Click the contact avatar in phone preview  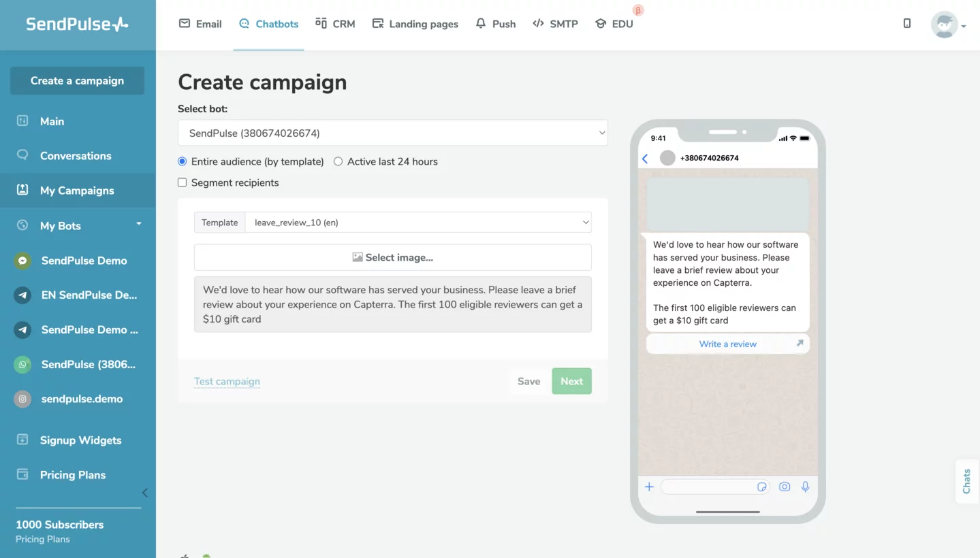point(667,158)
